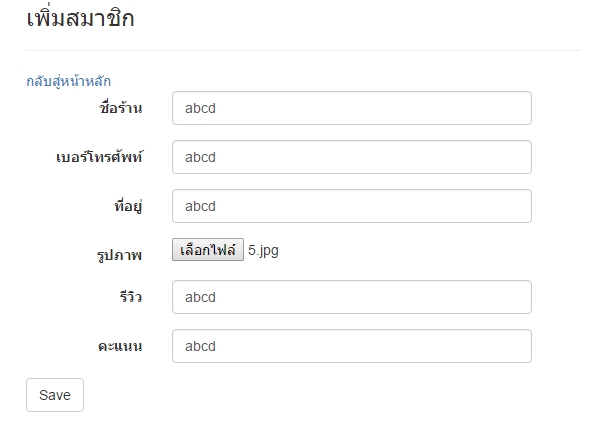Focus the คะแนน input field
This screenshot has height=441, width=602.
coord(351,346)
